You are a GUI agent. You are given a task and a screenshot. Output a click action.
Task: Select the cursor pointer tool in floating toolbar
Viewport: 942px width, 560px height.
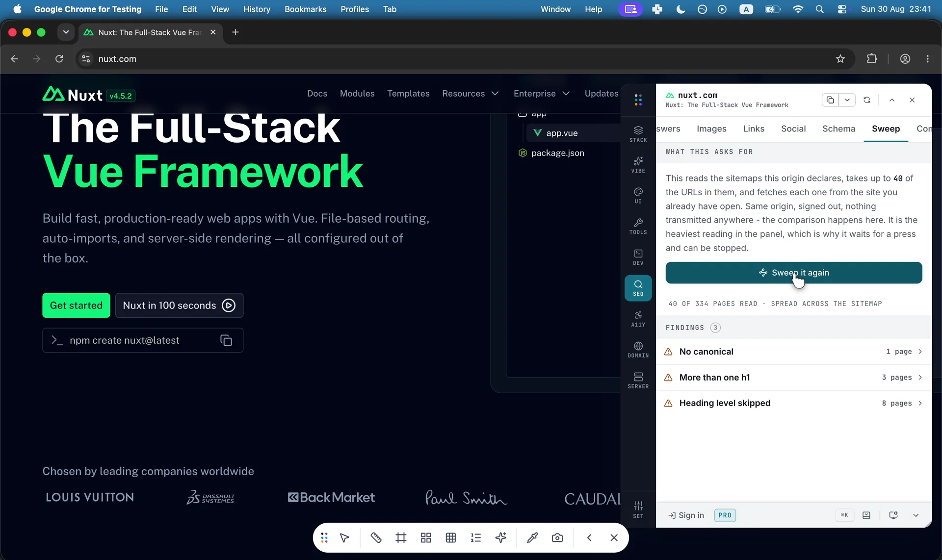[345, 538]
